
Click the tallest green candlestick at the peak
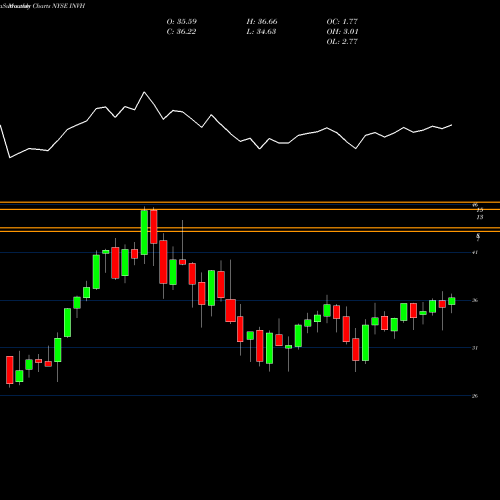(x=144, y=233)
